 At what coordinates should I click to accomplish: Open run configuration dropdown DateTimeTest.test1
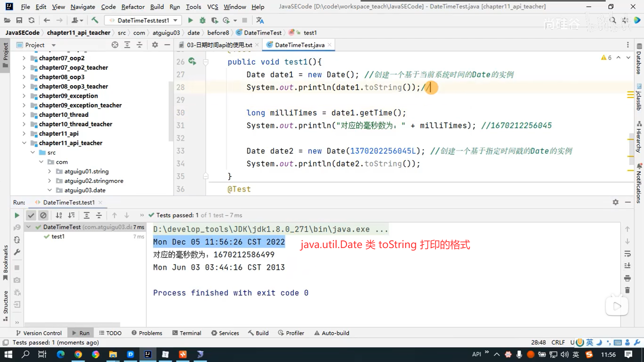[143, 20]
